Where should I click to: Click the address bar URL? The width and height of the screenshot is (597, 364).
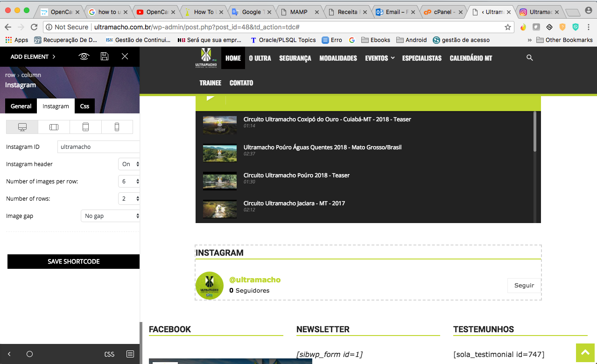point(197,27)
